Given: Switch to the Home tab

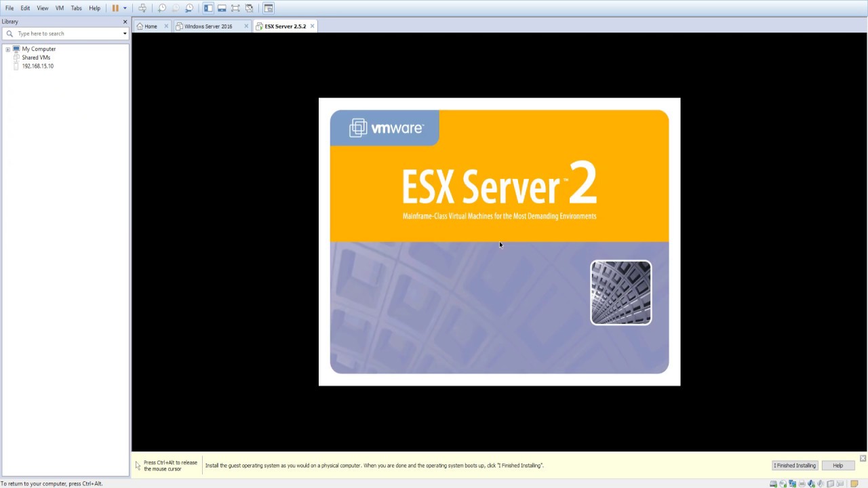Looking at the screenshot, I should [151, 26].
